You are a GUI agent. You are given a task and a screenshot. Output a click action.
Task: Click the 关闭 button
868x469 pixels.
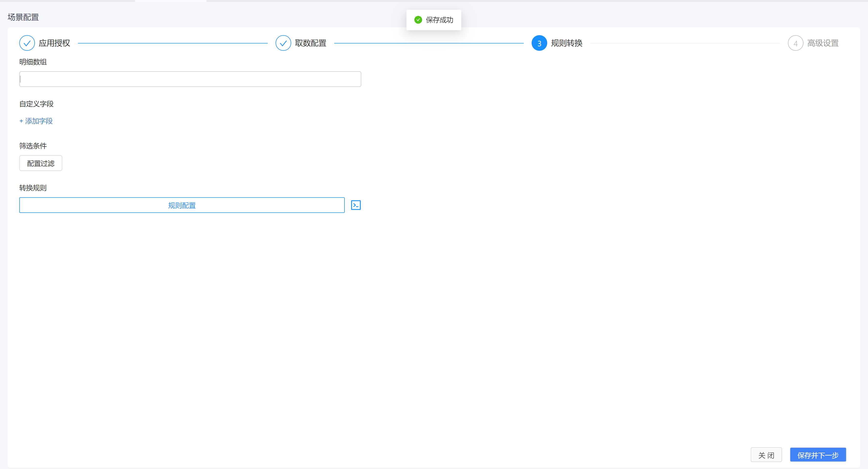point(766,455)
